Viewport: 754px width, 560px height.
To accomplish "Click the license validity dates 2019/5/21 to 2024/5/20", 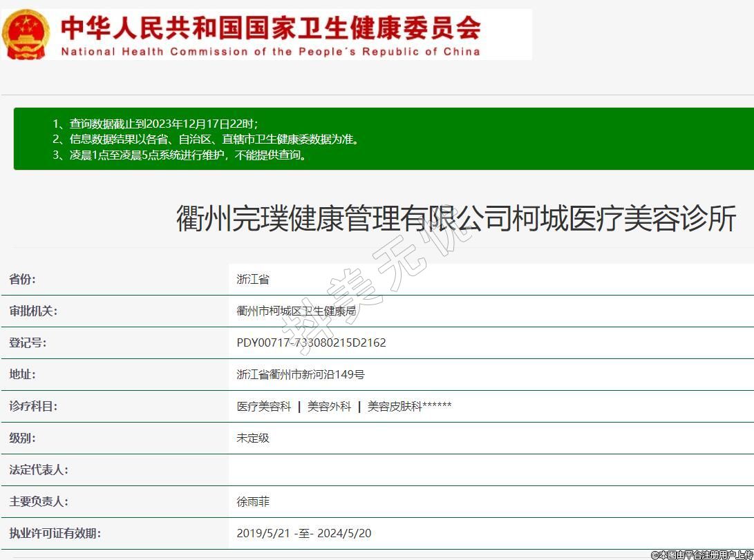I will (304, 533).
